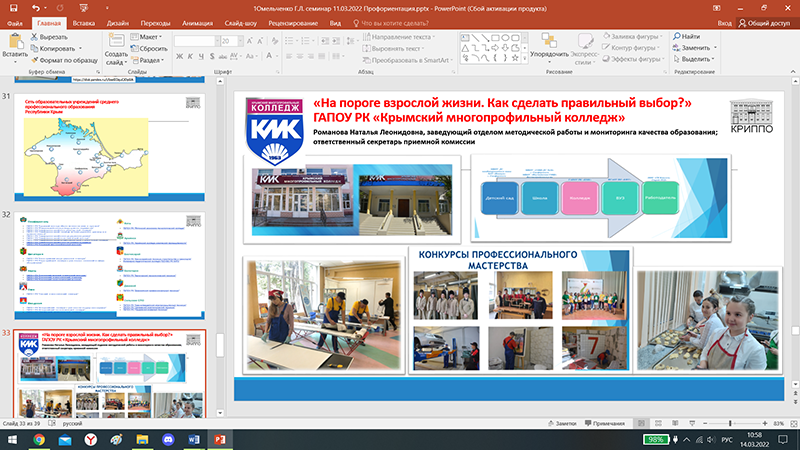
Task: Expand the font size dropdown showing 20
Action: point(240,41)
